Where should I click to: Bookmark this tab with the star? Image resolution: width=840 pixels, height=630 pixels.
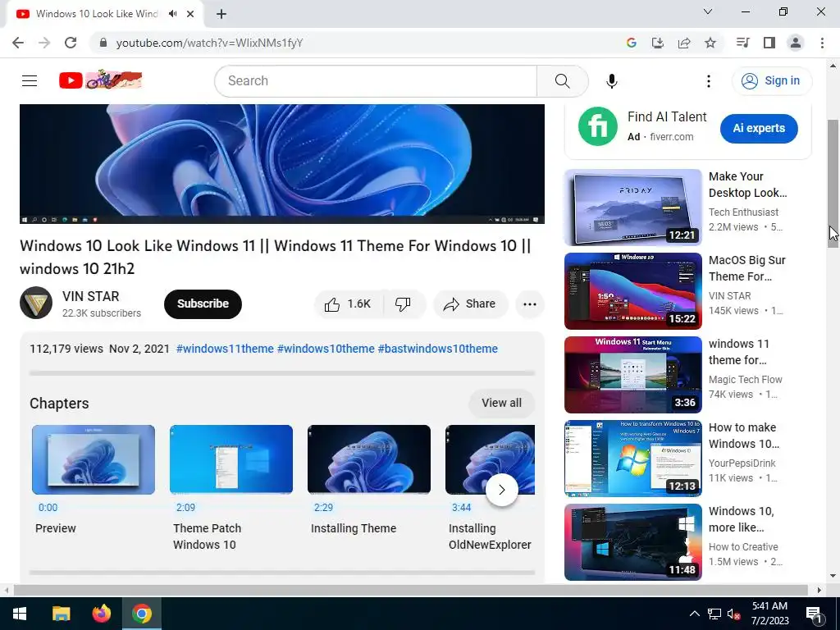pos(710,43)
